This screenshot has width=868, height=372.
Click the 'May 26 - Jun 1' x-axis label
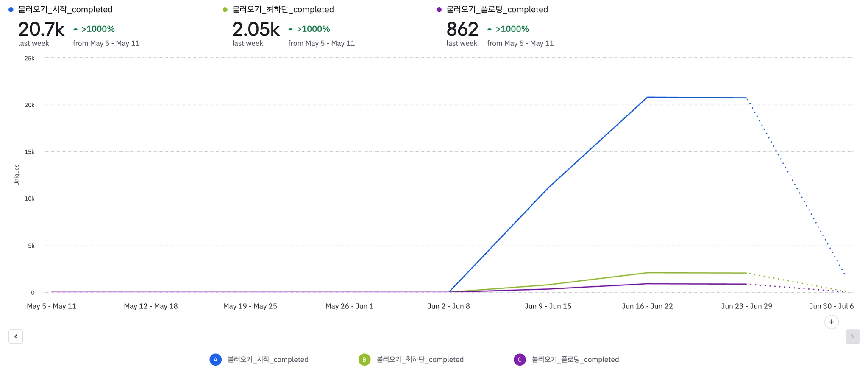click(x=350, y=306)
